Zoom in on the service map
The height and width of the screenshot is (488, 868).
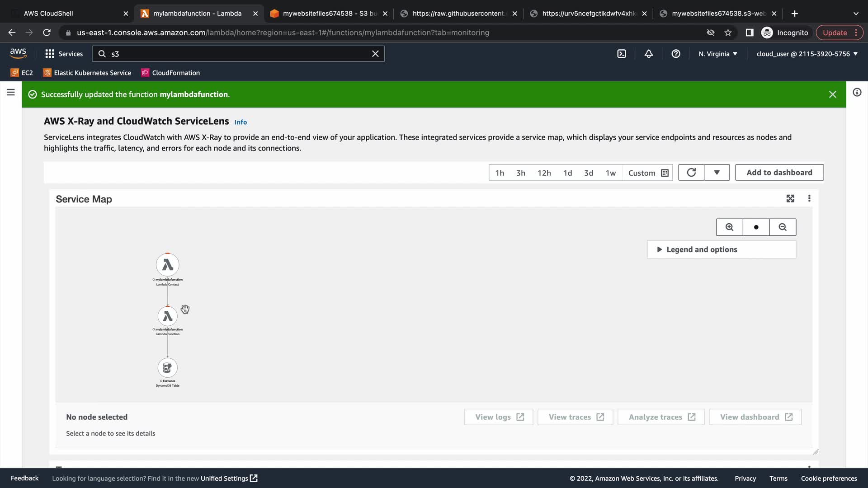coord(729,227)
